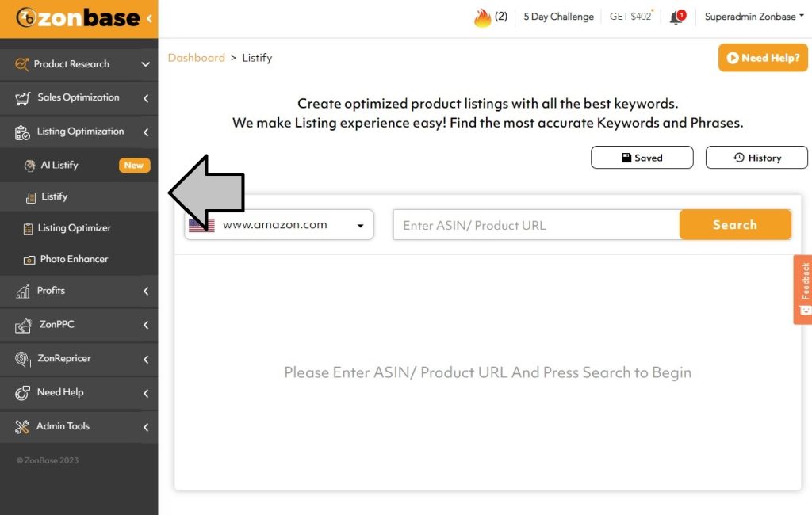812x515 pixels.
Task: Click the Profits chart icon
Action: (x=23, y=292)
